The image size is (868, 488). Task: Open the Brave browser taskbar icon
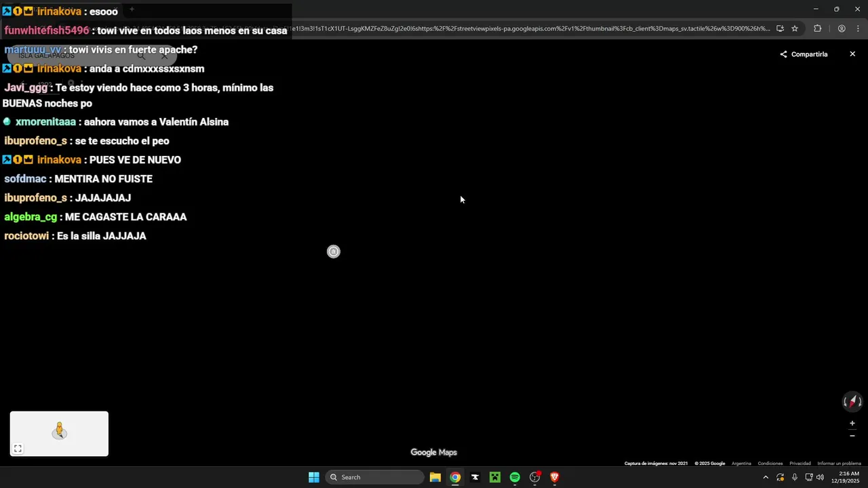[555, 477]
